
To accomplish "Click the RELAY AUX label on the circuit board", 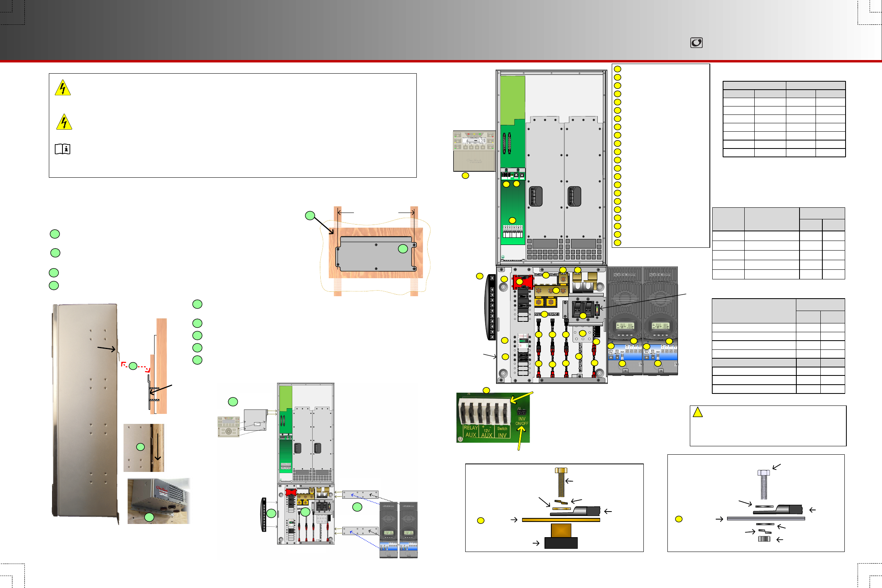I will click(x=471, y=431).
